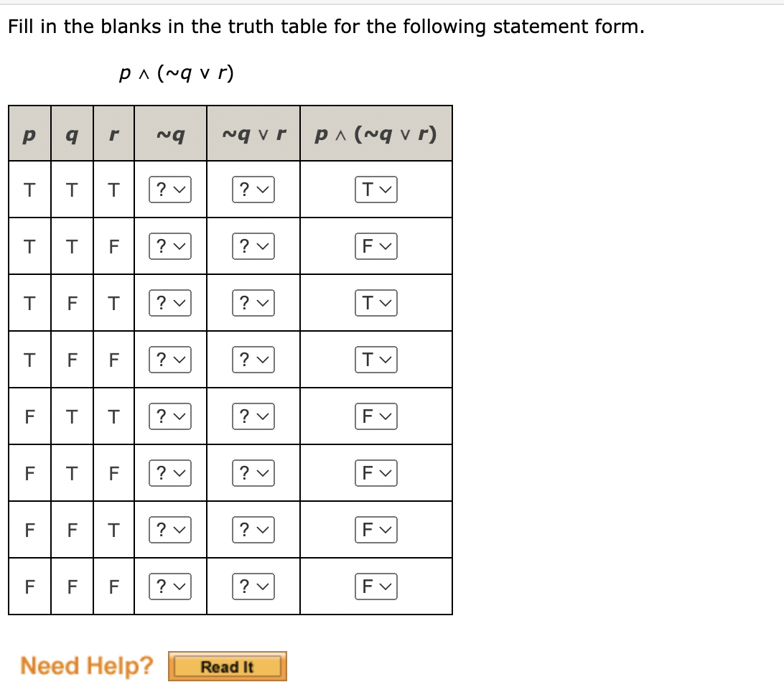
Task: Open the ~q dropdown in the last row F F F
Action: click(170, 586)
